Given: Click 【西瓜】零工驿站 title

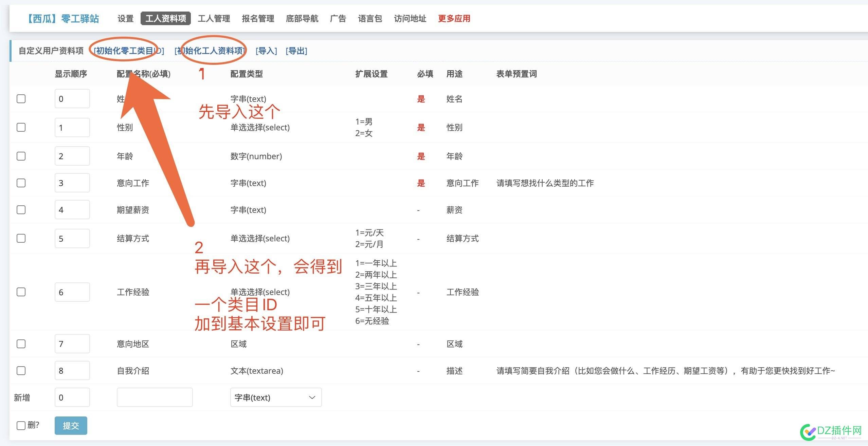Looking at the screenshot, I should [64, 18].
